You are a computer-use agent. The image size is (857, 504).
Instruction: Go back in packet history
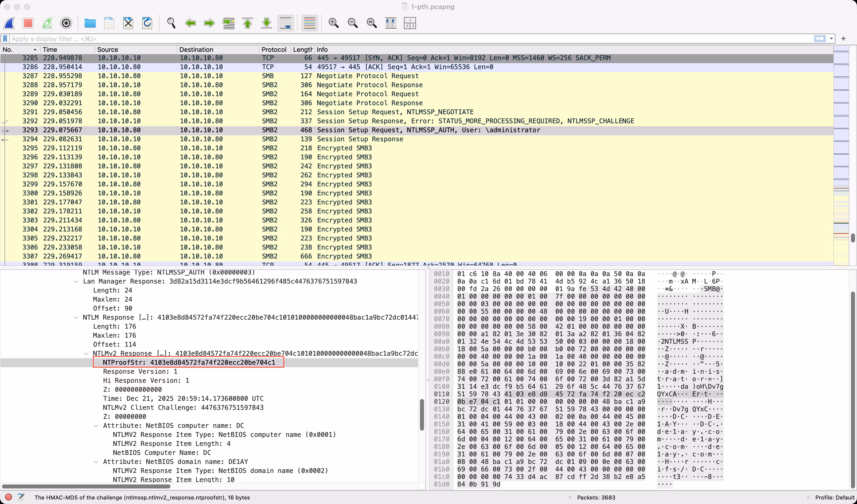coord(190,23)
